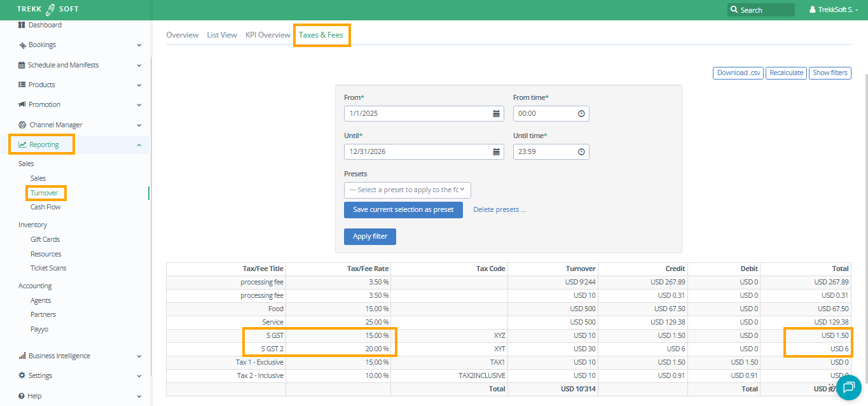Click the clock icon in Until time field
Image resolution: width=868 pixels, height=406 pixels.
pos(581,152)
